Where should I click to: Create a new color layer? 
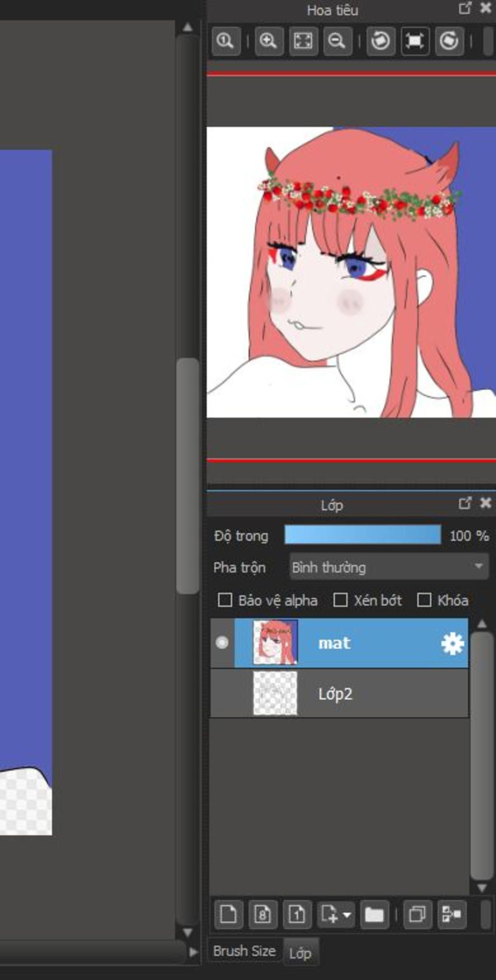click(228, 915)
